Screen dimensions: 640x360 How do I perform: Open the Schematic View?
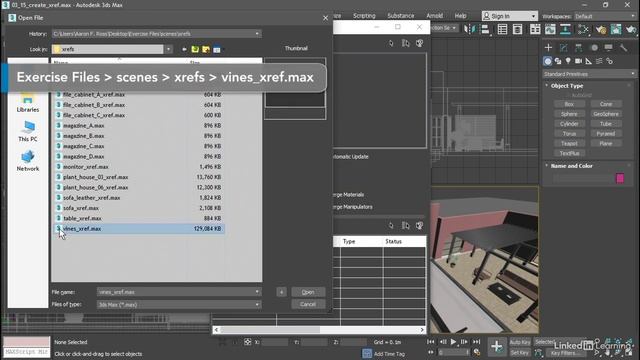click(565, 29)
